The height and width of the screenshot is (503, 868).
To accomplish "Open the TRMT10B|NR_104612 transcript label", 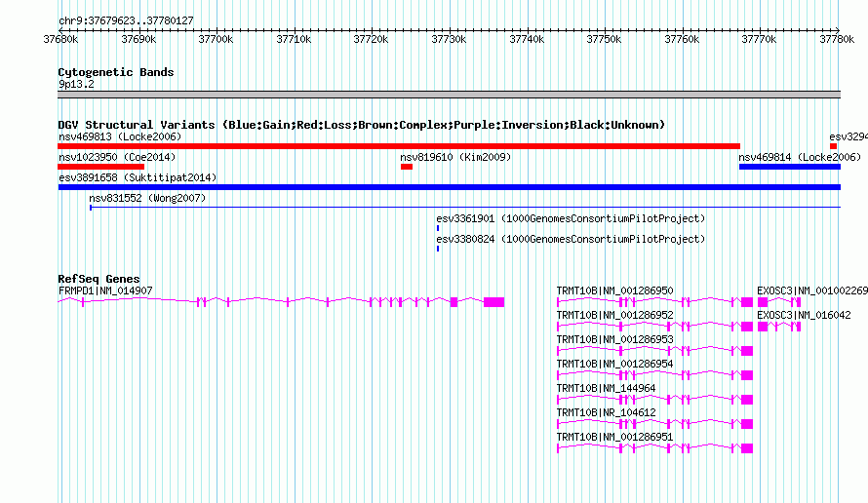I will tap(607, 412).
